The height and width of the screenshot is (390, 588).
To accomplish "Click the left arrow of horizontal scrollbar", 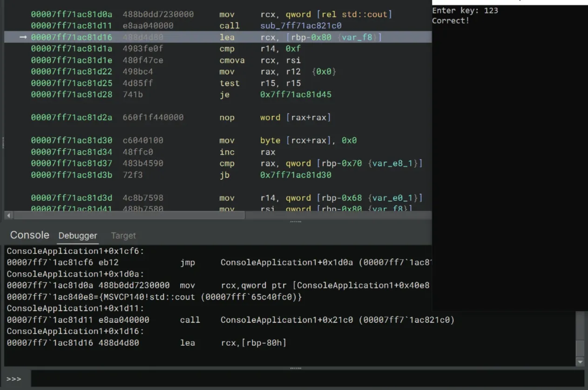I will [8, 215].
